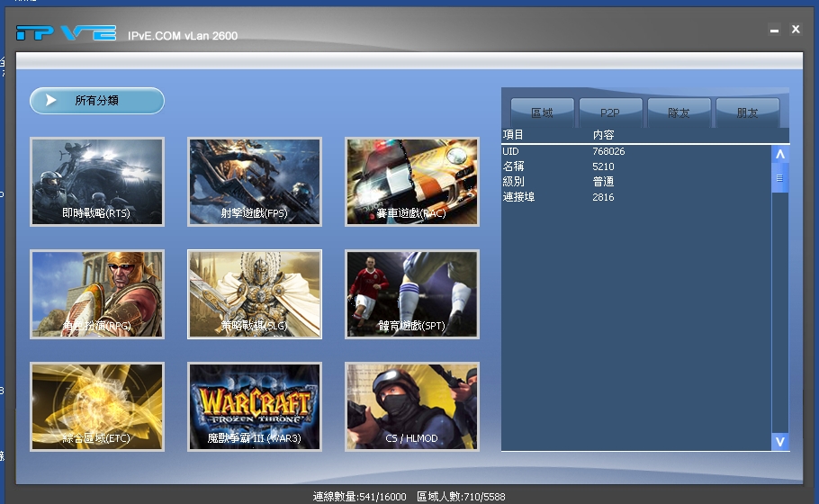This screenshot has width=819, height=504.
Task: Switch to the 區域 tab
Action: (543, 113)
